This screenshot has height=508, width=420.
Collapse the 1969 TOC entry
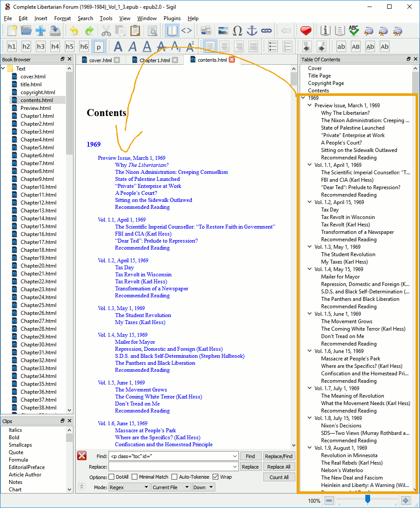coord(303,98)
